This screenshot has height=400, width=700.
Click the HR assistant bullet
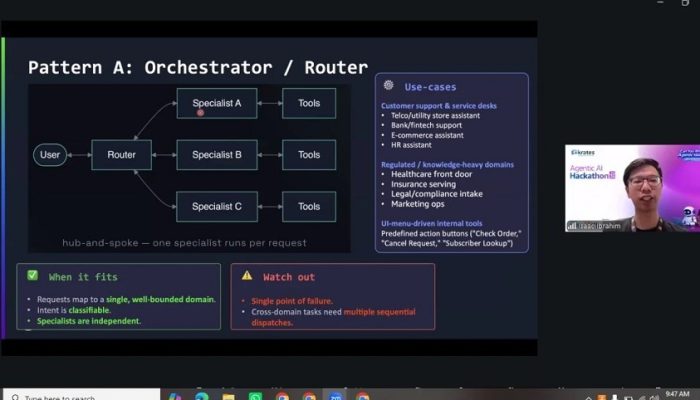point(411,145)
